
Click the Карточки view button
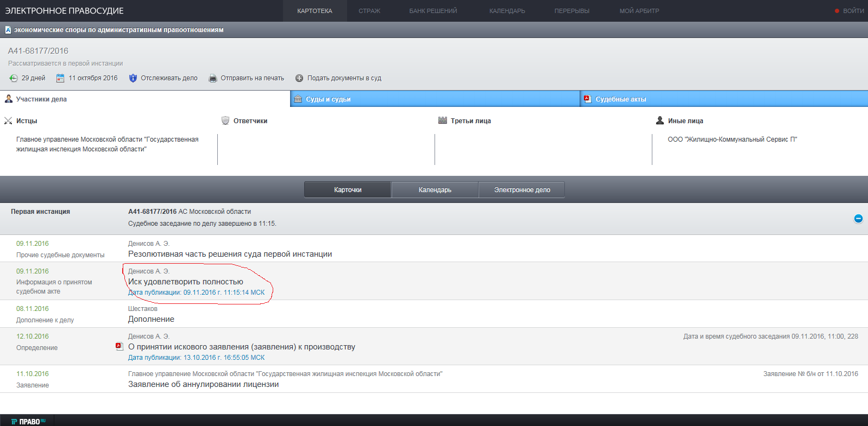(348, 190)
